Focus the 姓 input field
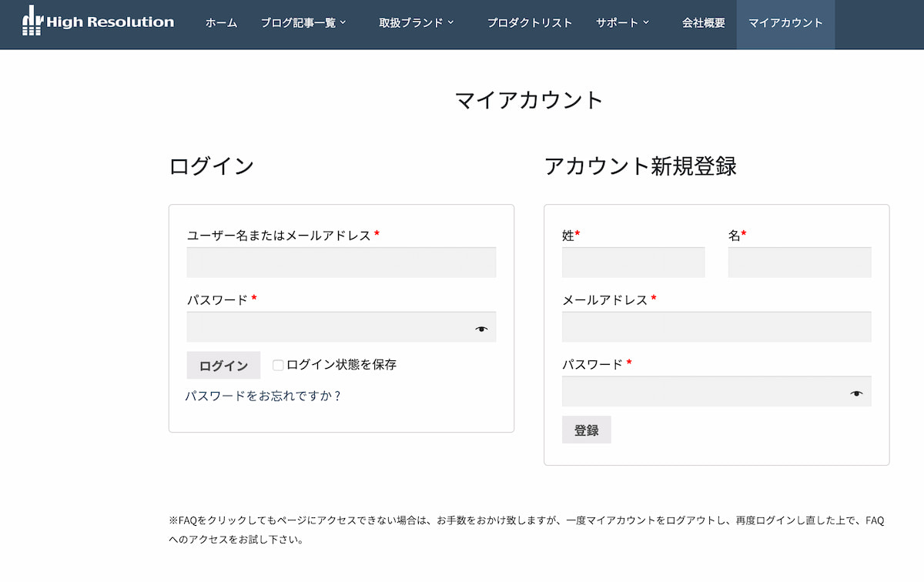The height and width of the screenshot is (582, 924). [x=634, y=263]
